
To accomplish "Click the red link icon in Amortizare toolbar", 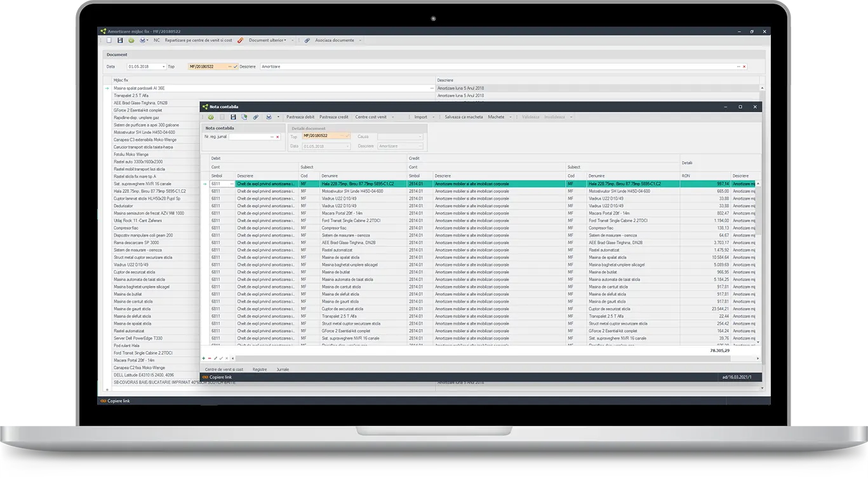I will click(241, 40).
